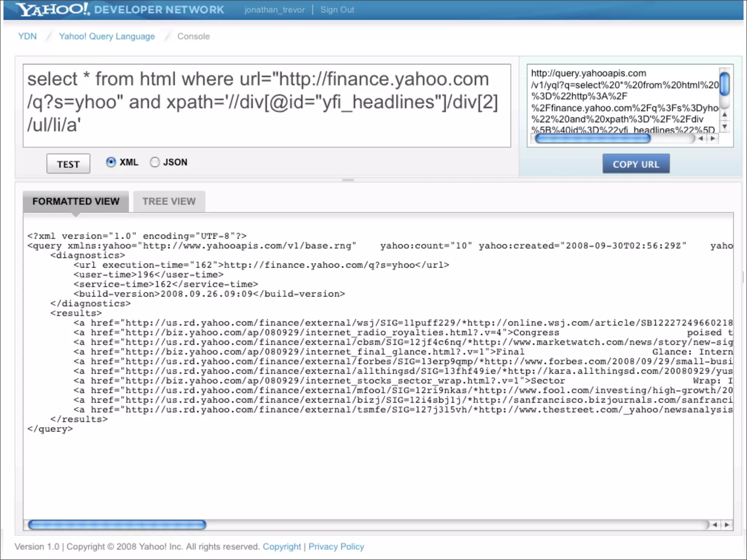Click the pane splitter handle below query

pyautogui.click(x=348, y=180)
